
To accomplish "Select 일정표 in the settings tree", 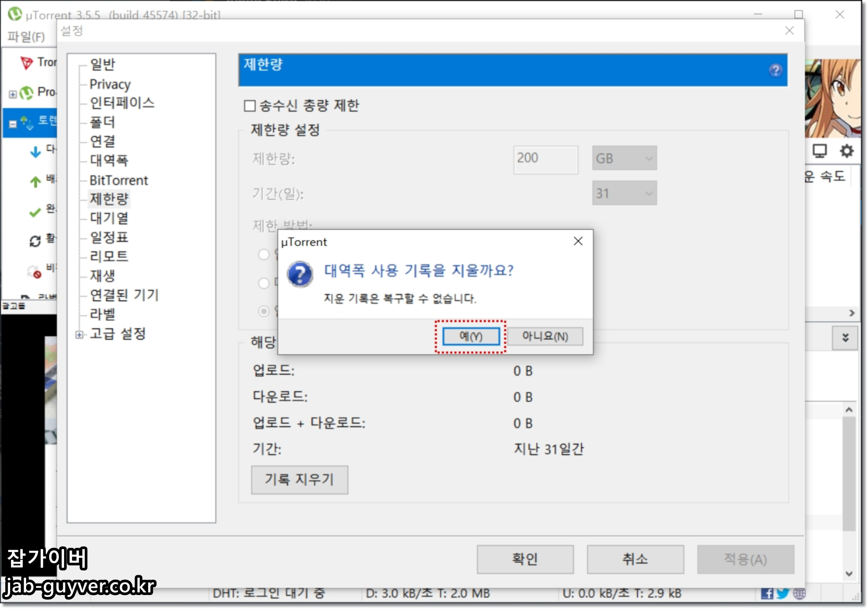I will pos(109,237).
